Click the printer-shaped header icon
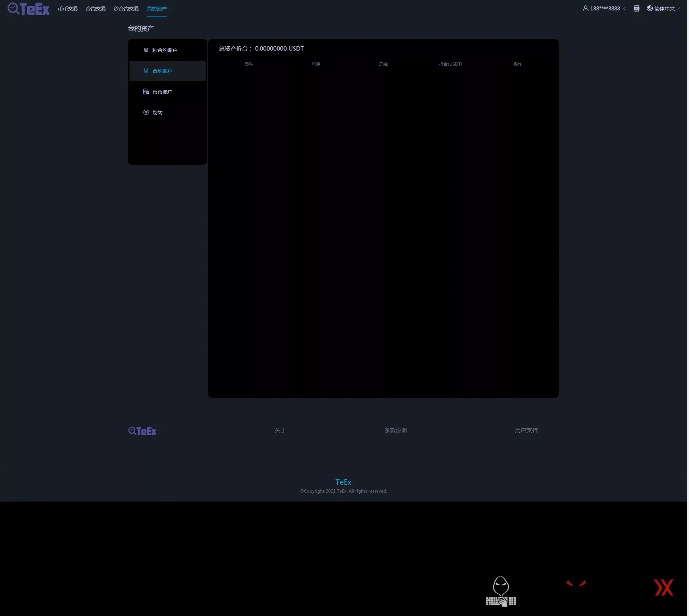 coord(636,8)
